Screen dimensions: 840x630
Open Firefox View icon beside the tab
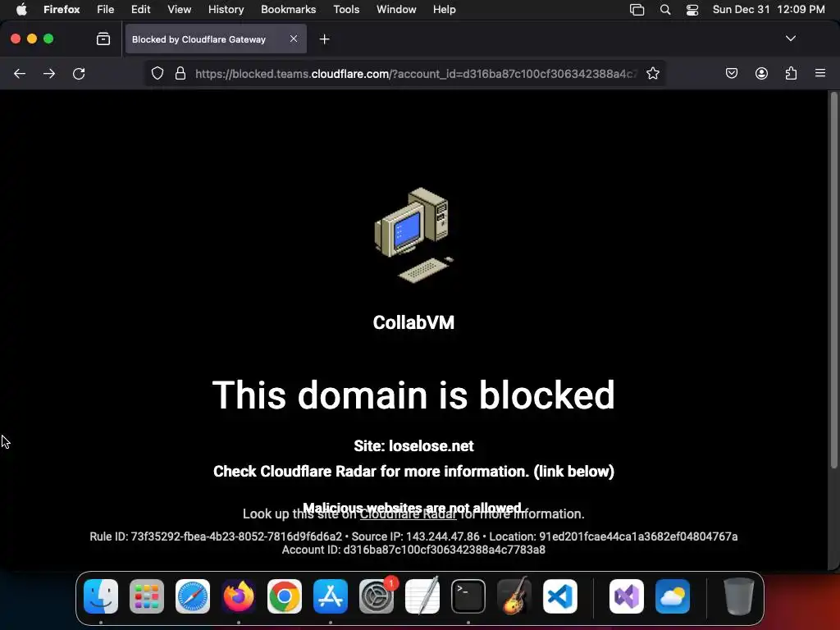[x=103, y=39]
